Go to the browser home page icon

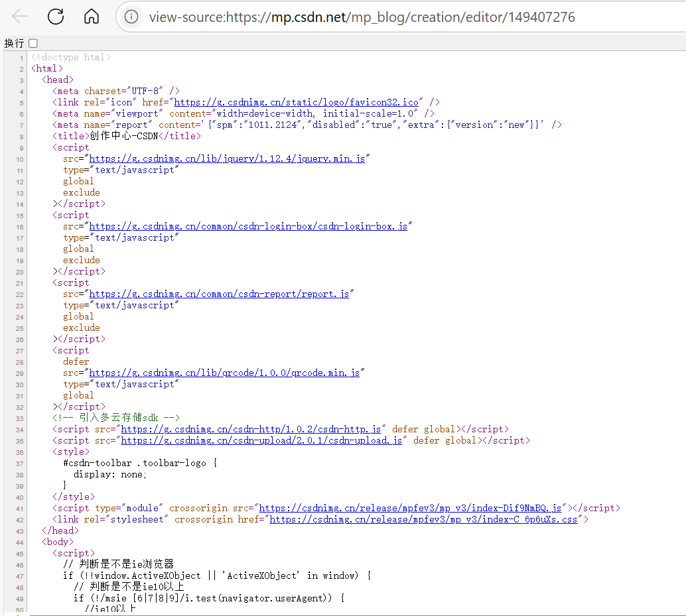(x=92, y=17)
